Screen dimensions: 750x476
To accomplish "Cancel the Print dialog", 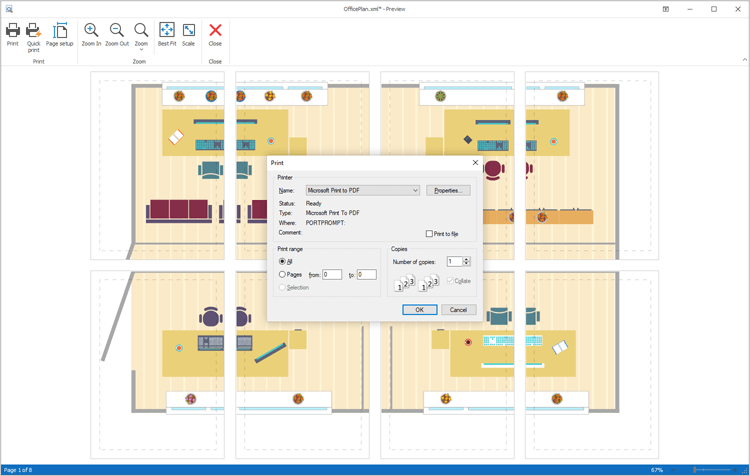I will click(x=458, y=310).
